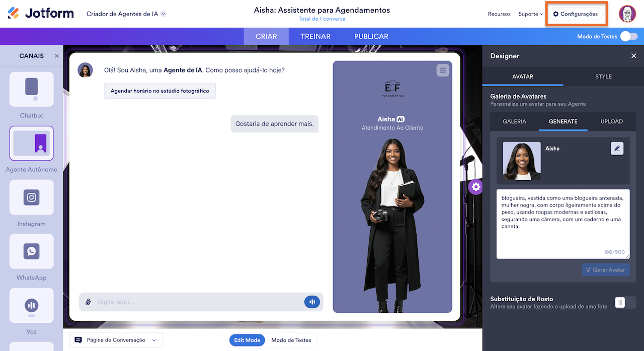This screenshot has height=351, width=644.
Task: Select Modo de Testes in bottom switcher
Action: (x=291, y=340)
